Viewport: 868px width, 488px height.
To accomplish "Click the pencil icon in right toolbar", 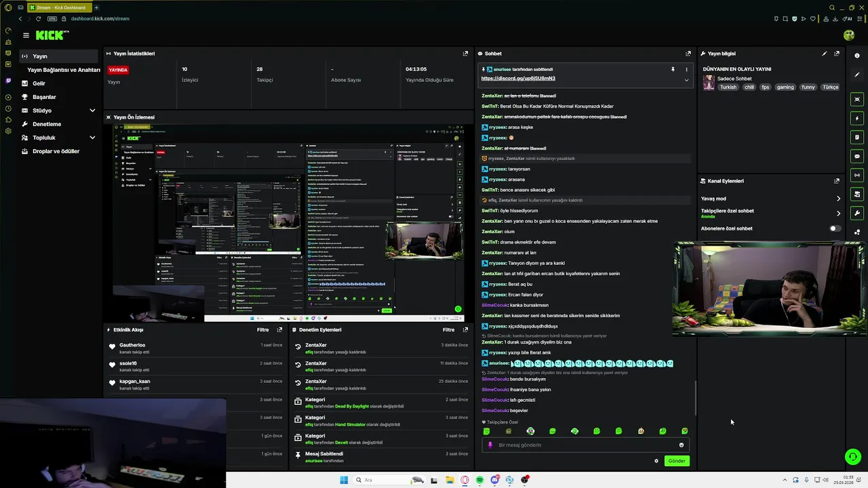I will (858, 75).
